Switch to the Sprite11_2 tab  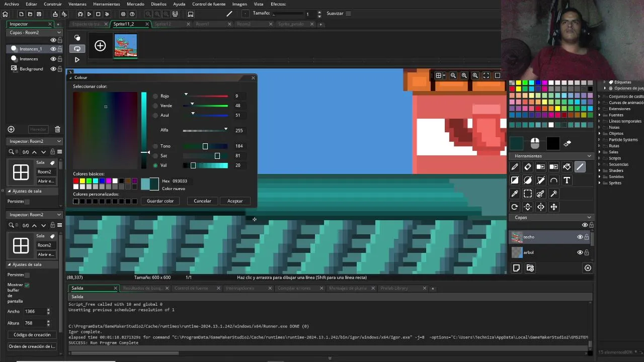tap(124, 24)
